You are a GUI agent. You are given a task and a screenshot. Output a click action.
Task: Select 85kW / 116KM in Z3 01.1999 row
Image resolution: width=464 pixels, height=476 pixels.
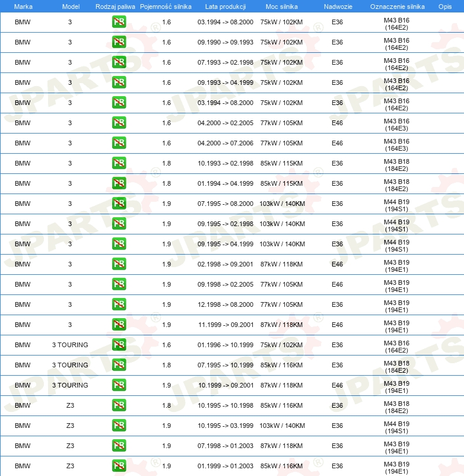pyautogui.click(x=281, y=466)
